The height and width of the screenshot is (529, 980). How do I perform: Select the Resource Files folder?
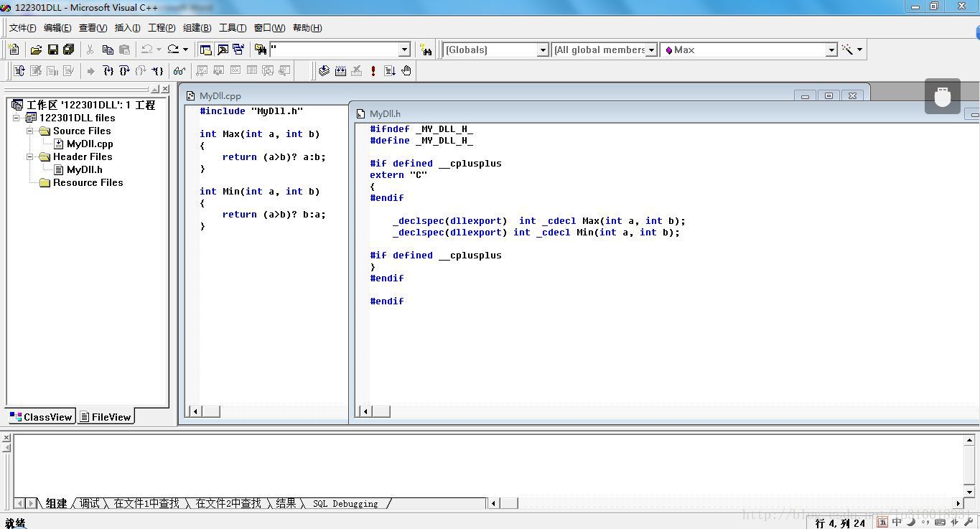(88, 182)
